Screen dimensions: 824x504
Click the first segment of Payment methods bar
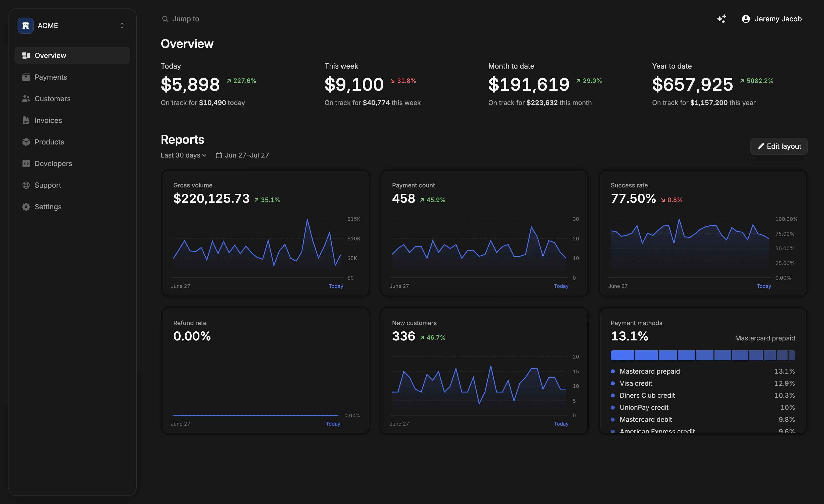click(622, 355)
